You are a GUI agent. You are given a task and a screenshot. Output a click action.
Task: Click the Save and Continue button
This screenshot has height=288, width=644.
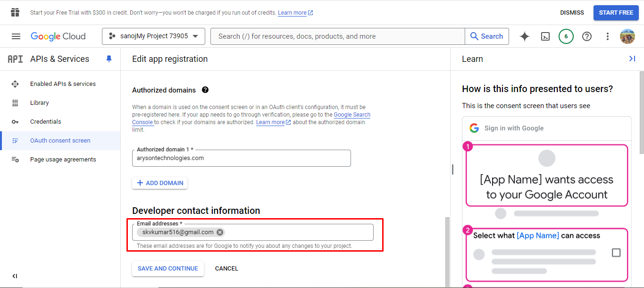(168, 269)
